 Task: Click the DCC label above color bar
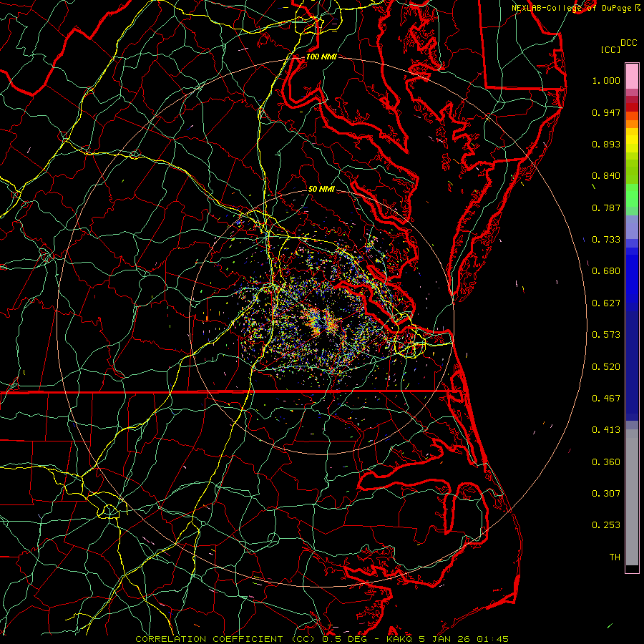(629, 43)
